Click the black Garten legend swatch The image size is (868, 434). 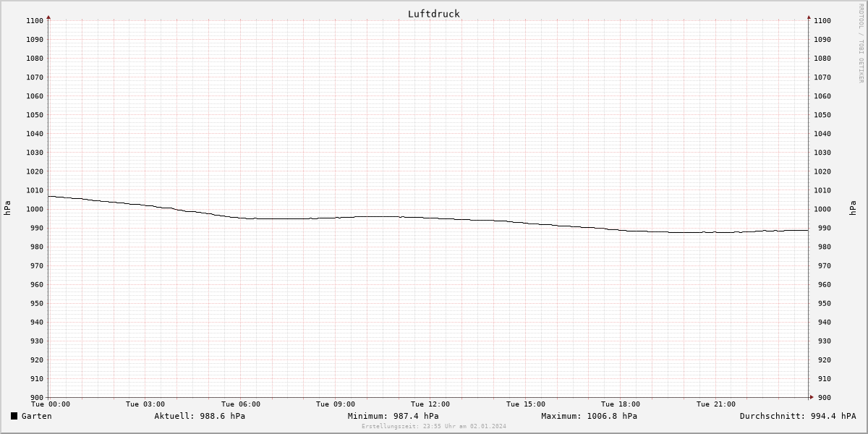pos(14,416)
